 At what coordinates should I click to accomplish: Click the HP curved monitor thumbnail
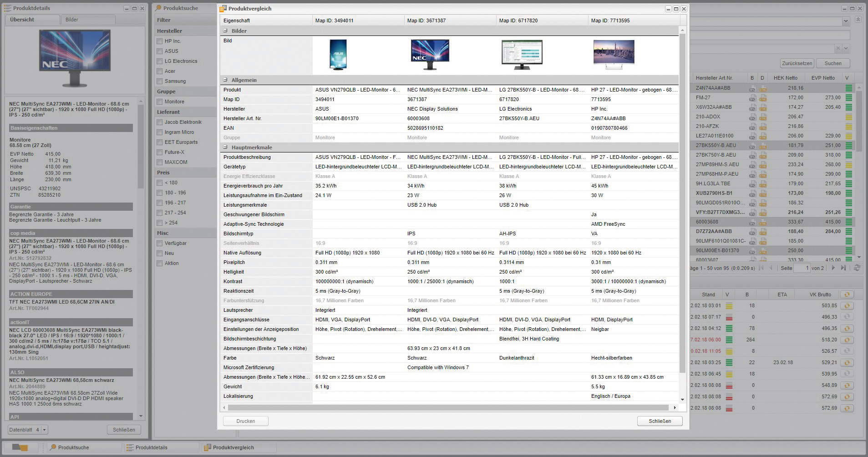tap(614, 54)
